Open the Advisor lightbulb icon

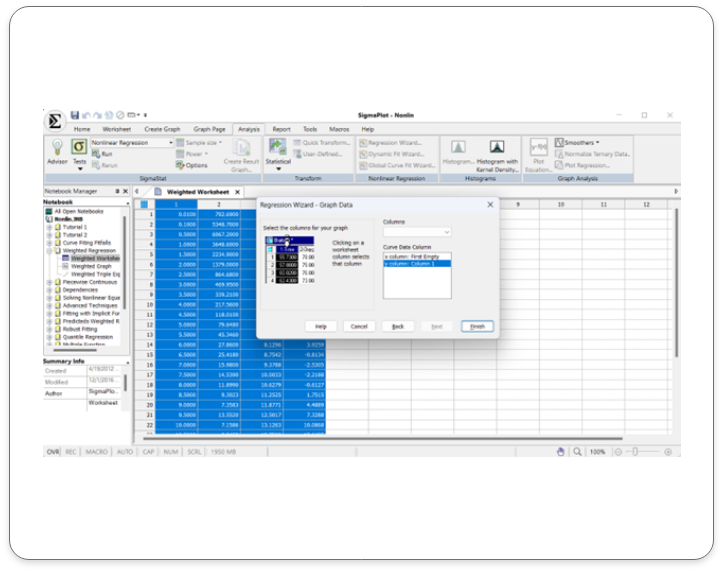pos(57,150)
